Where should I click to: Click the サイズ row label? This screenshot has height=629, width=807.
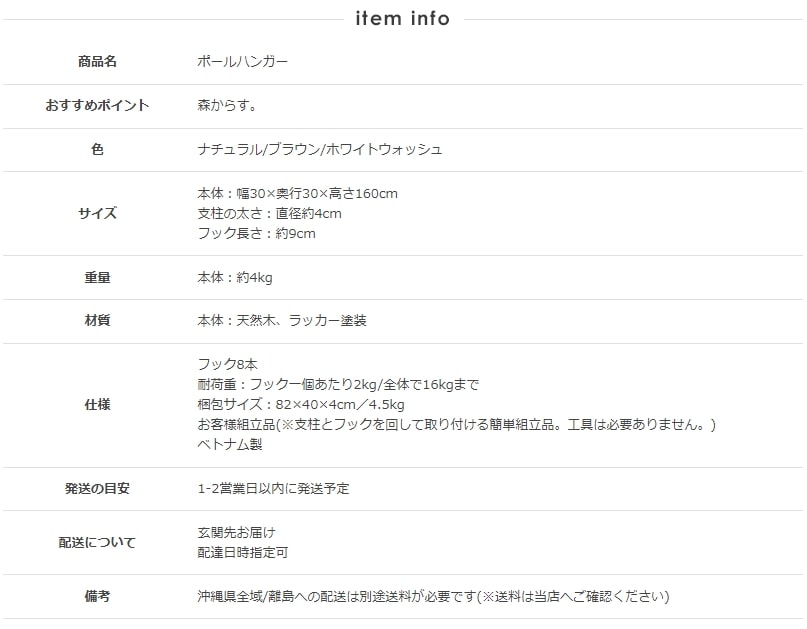point(97,213)
